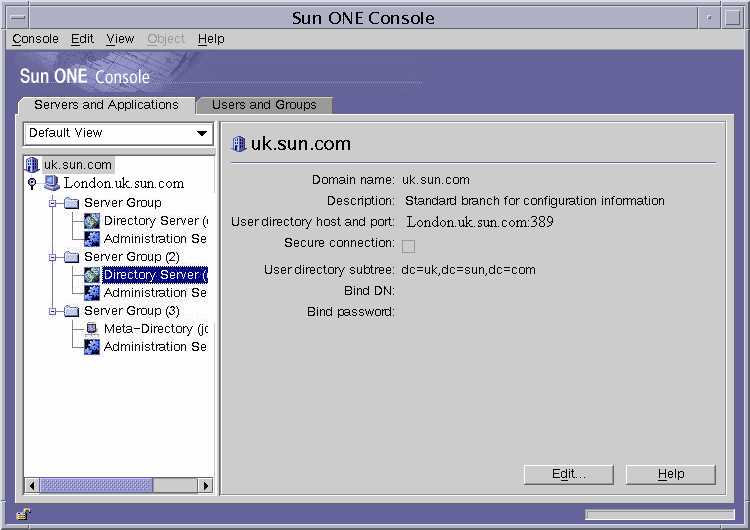
Task: Toggle the Secure connection checkbox
Action: [408, 246]
